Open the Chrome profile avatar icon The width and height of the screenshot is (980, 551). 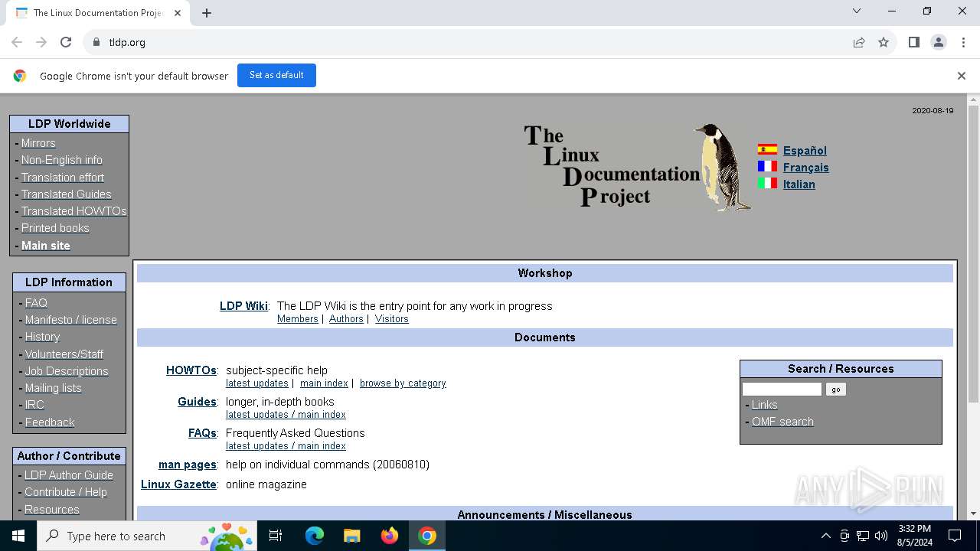tap(939, 42)
